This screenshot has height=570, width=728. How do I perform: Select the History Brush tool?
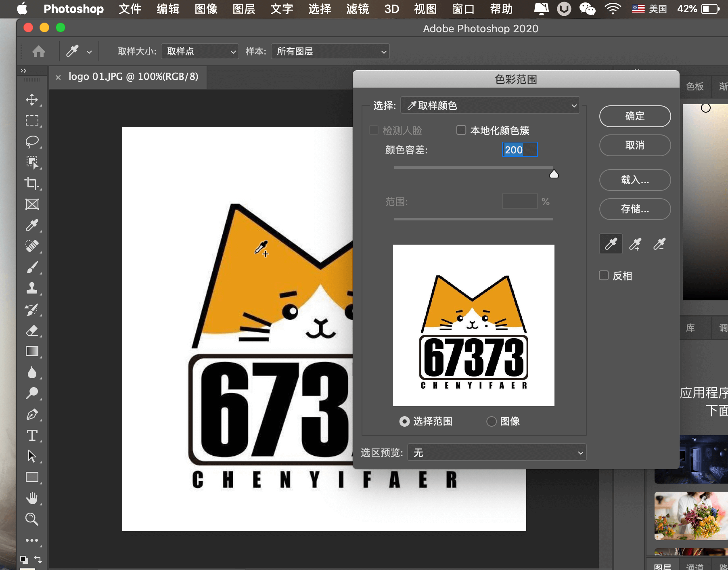point(32,309)
